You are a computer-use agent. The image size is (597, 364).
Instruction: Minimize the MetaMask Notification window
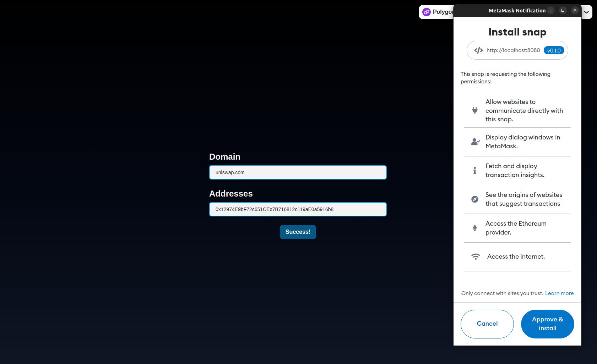pyautogui.click(x=551, y=11)
